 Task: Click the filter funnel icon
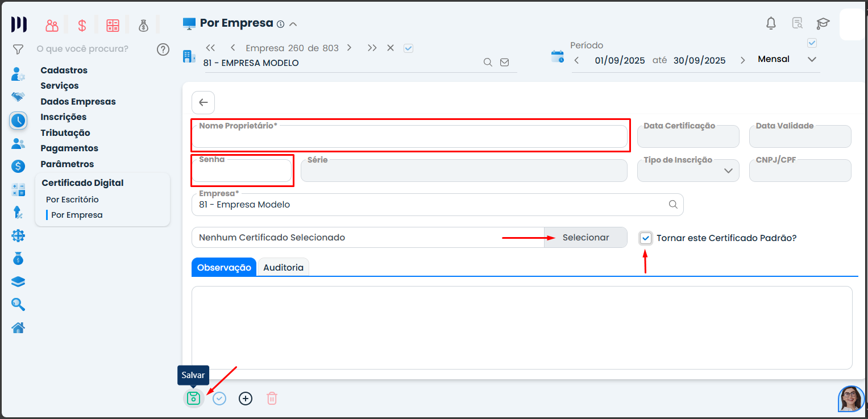(x=18, y=49)
